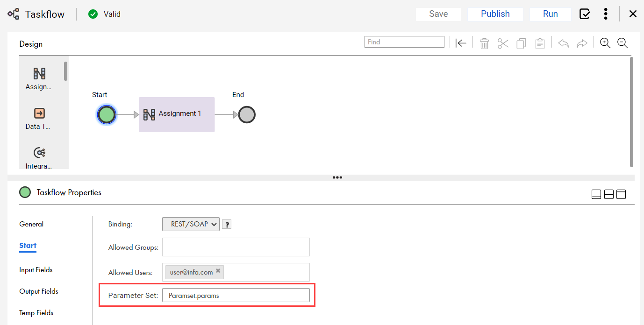Run the taskflow

click(550, 14)
